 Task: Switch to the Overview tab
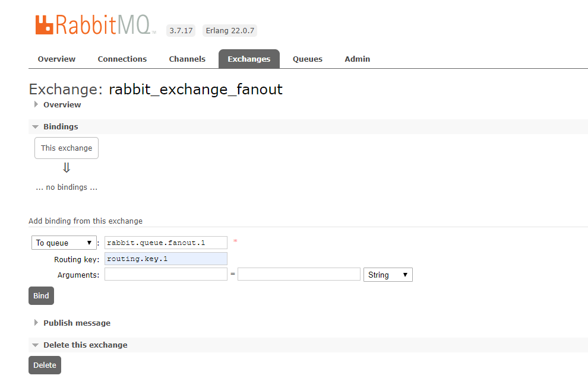[56, 59]
